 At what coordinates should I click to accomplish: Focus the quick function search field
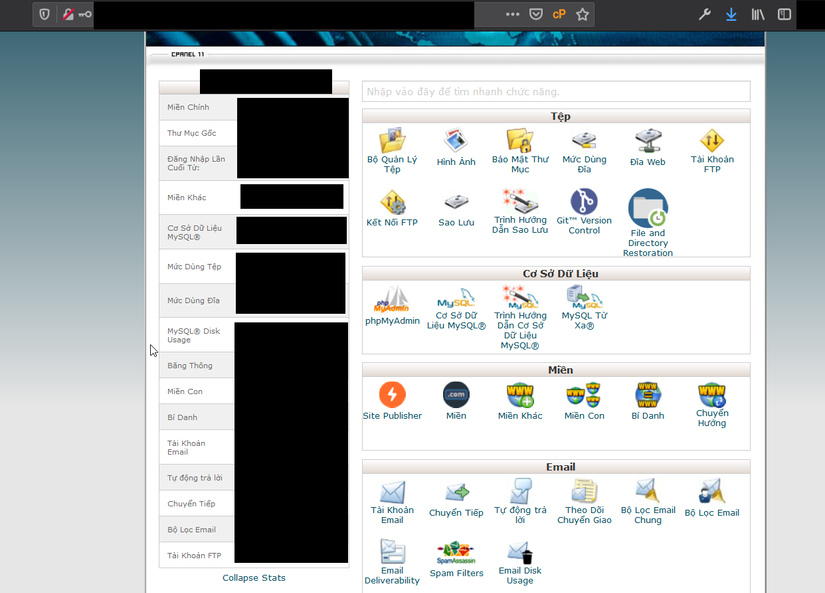(x=556, y=92)
